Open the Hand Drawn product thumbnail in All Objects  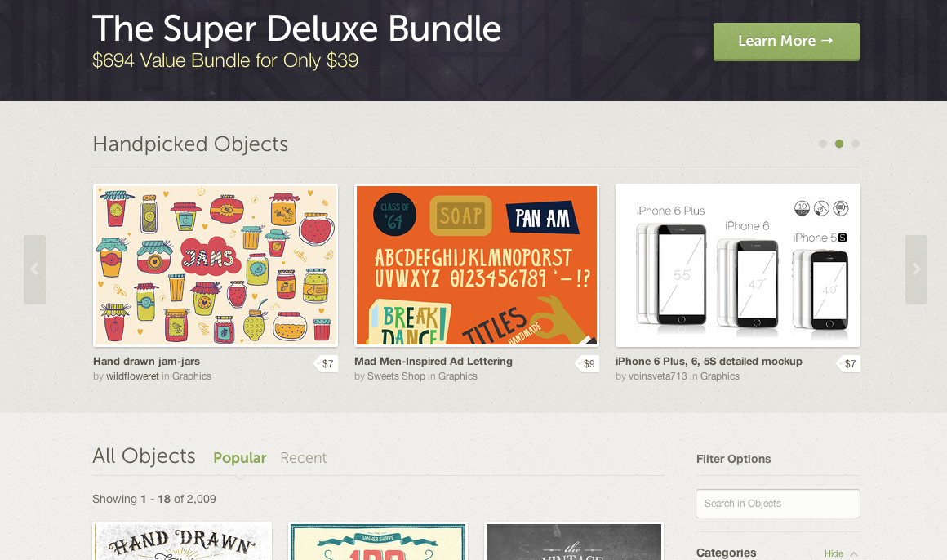tap(182, 541)
